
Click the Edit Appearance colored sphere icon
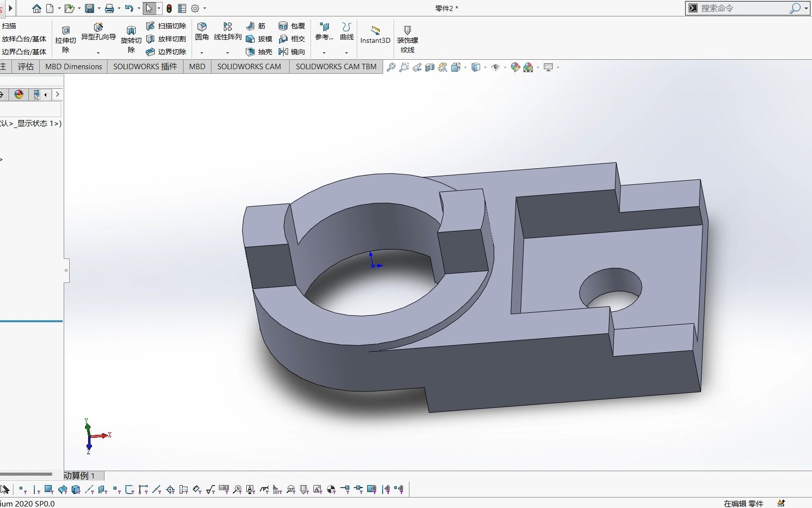pyautogui.click(x=515, y=67)
